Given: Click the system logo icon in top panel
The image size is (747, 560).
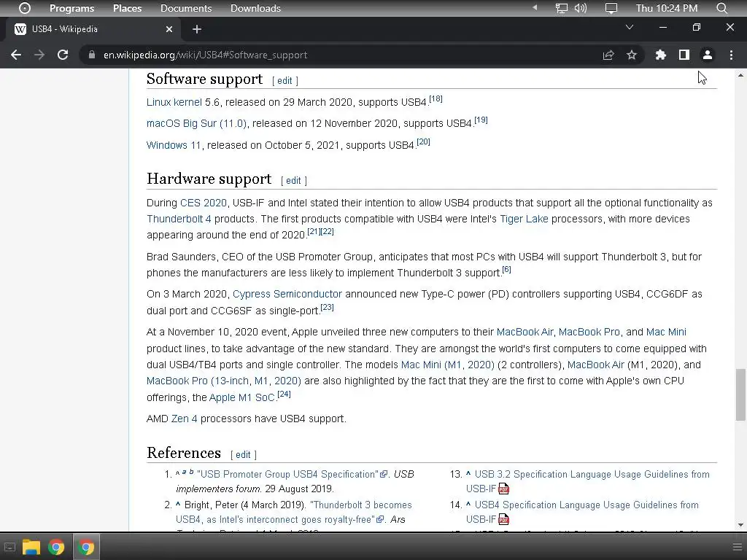Looking at the screenshot, I should pos(25,8).
